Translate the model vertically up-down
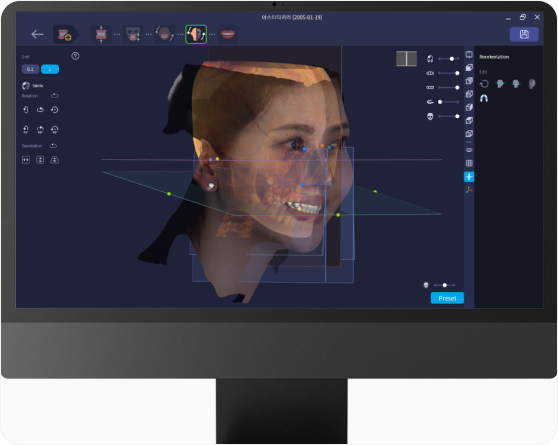This screenshot has height=445, width=558. click(40, 160)
